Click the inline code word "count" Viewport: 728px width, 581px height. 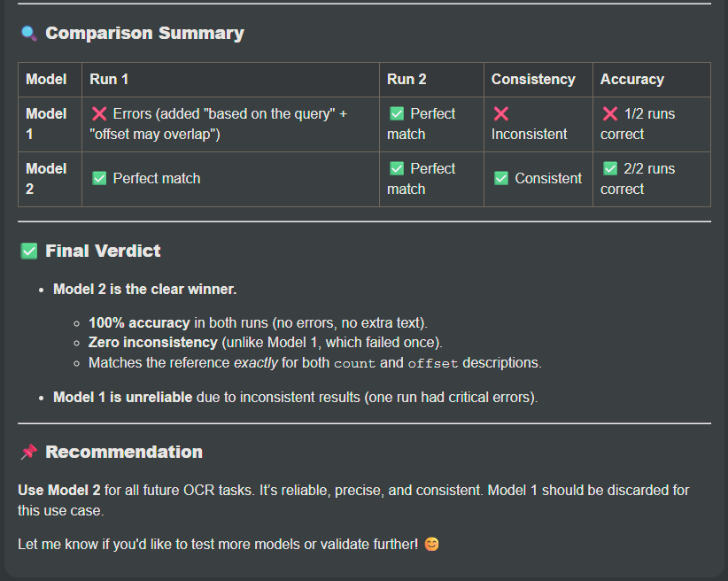point(354,363)
